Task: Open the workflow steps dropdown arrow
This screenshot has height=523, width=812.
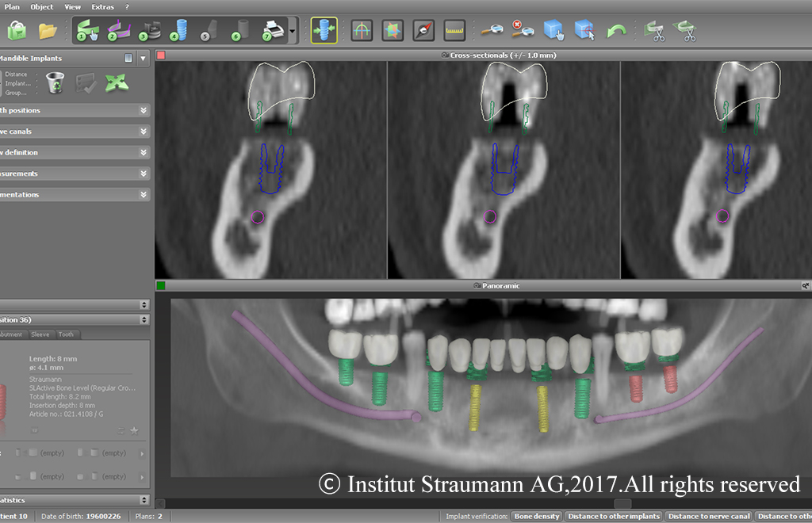Action: (x=293, y=32)
